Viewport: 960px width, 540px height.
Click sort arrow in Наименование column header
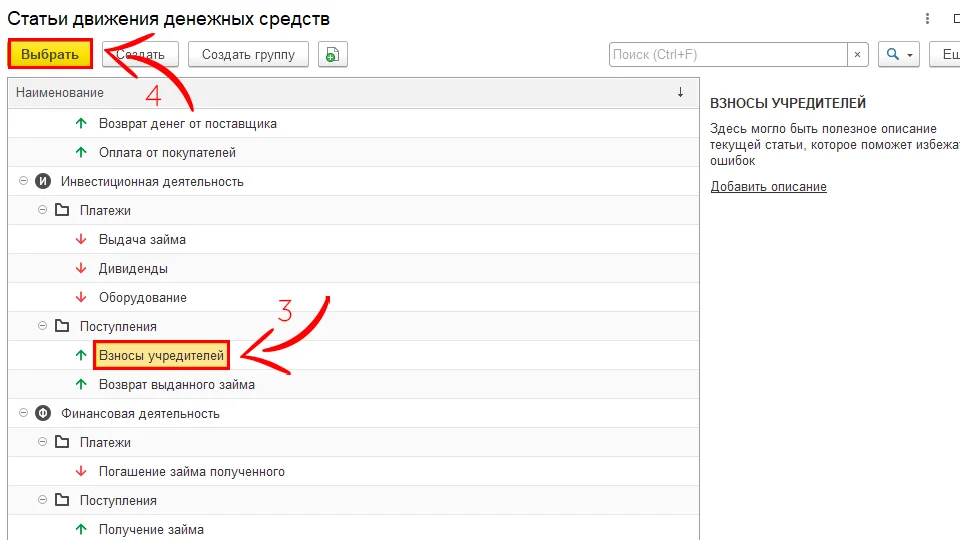click(680, 92)
